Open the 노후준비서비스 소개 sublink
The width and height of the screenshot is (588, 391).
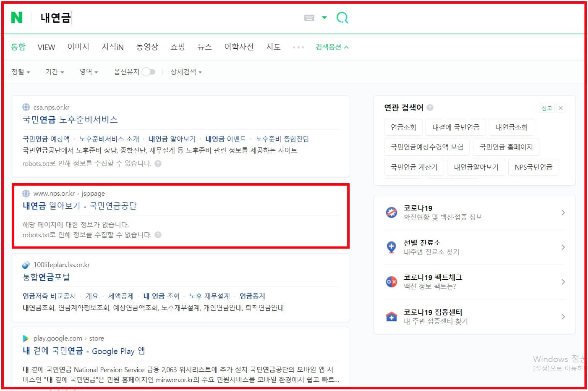click(109, 139)
